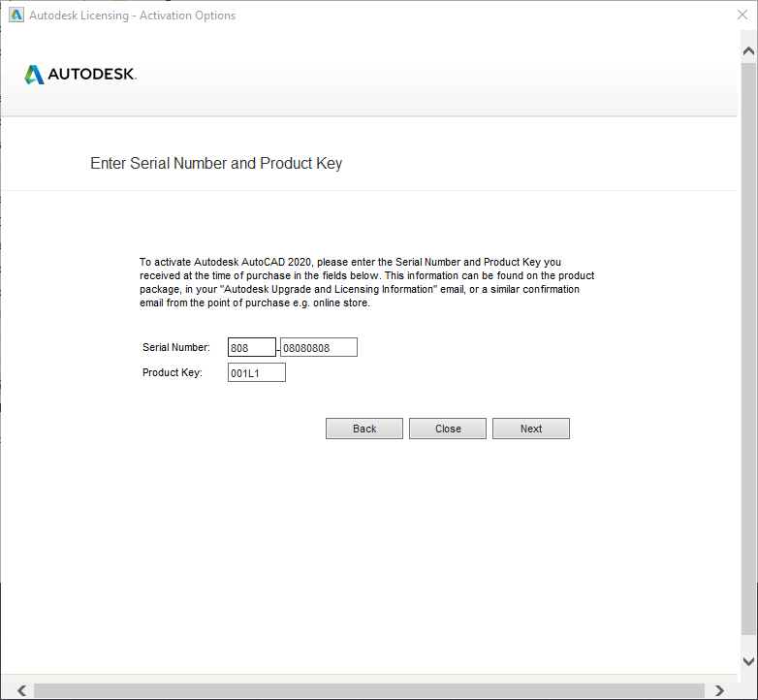Click the Next button

tap(531, 429)
